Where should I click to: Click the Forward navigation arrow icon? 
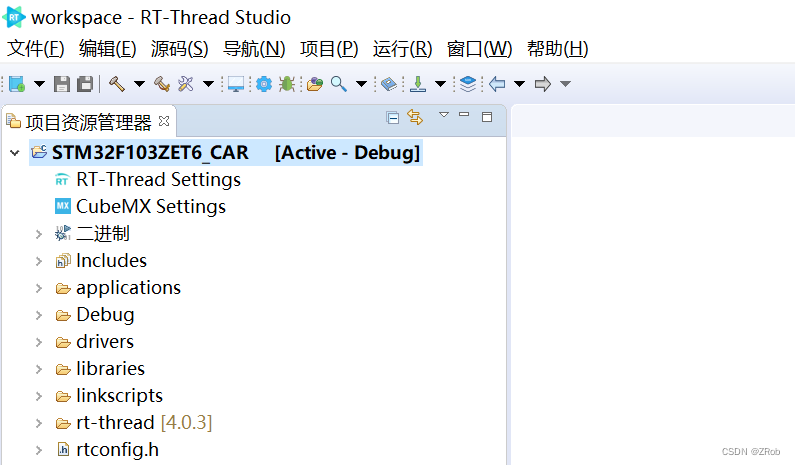pyautogui.click(x=543, y=84)
